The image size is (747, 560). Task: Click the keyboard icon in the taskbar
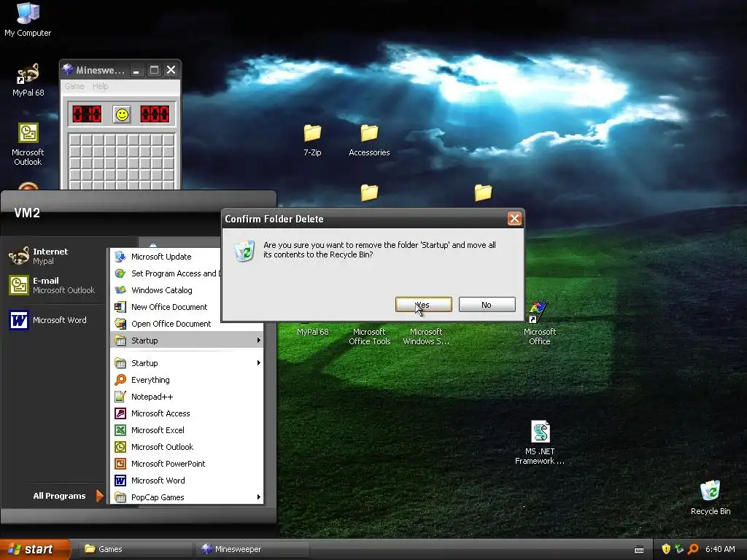click(x=639, y=550)
